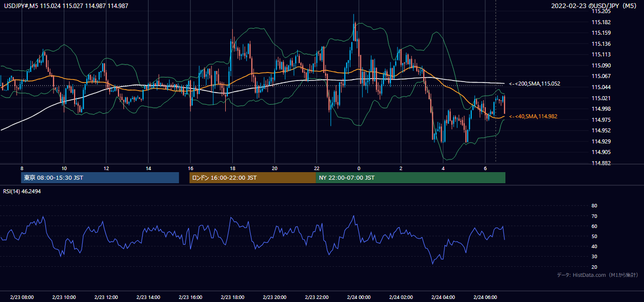Click hour tick 14 under the price chart

(148, 168)
